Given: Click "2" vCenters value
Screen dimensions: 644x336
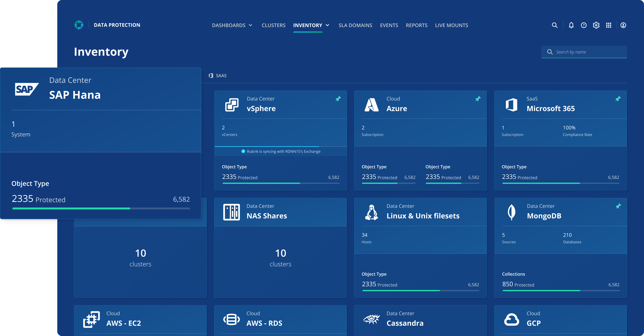Looking at the screenshot, I should pyautogui.click(x=223, y=128).
